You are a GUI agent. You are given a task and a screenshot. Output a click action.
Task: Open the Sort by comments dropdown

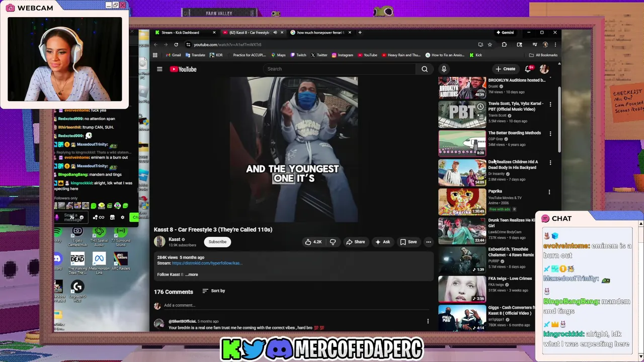point(213,291)
